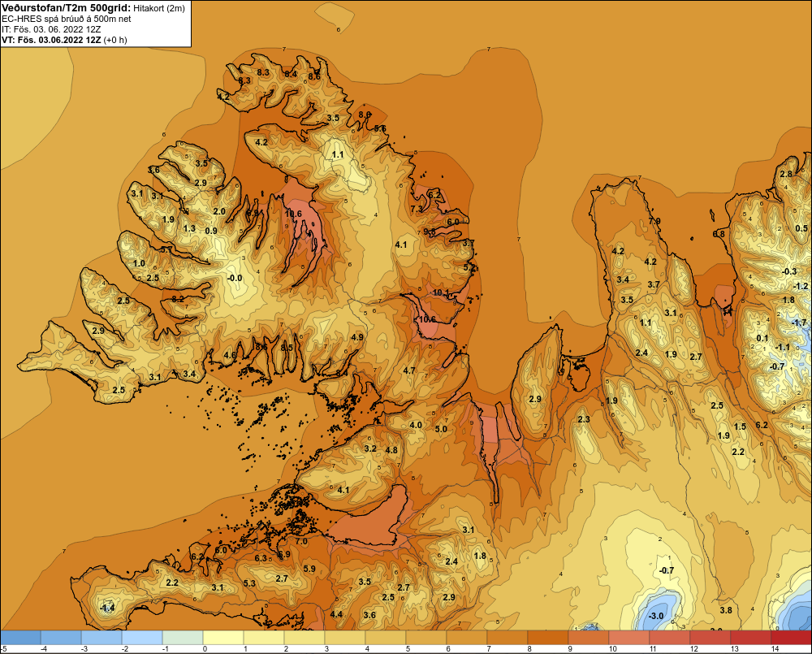This screenshot has width=812, height=654.
Task: Click the '3.8' temperature value
Action: pos(726,610)
